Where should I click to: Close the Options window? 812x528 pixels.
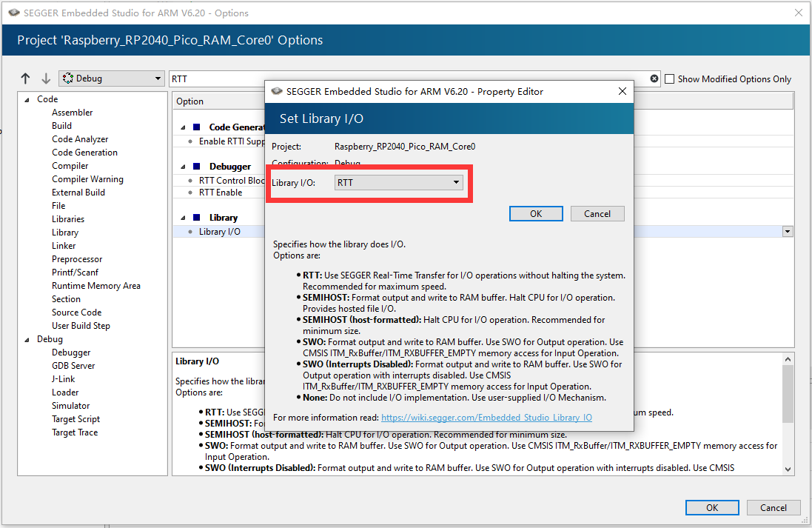click(x=799, y=13)
